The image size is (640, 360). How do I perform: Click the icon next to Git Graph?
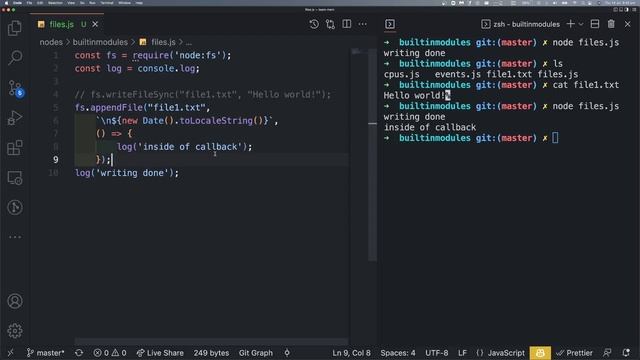287,353
